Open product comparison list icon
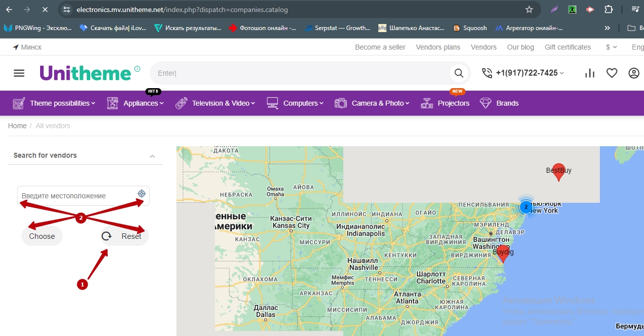The height and width of the screenshot is (336, 644). coord(590,73)
